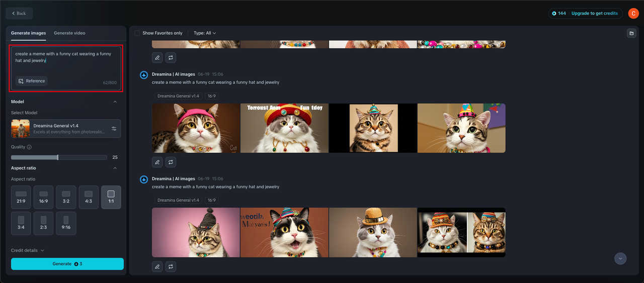Click the 16:9 tag of the second entry
This screenshot has width=644, height=283.
(x=212, y=200)
